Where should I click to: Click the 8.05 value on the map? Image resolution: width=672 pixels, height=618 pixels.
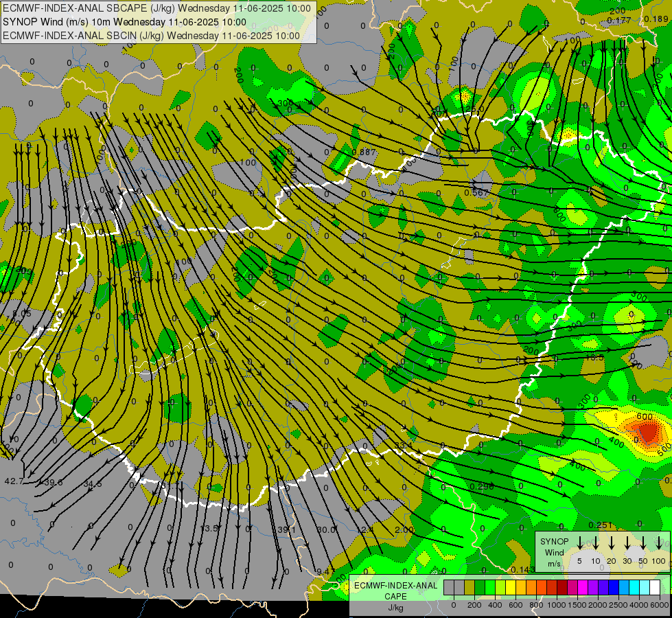(x=21, y=314)
